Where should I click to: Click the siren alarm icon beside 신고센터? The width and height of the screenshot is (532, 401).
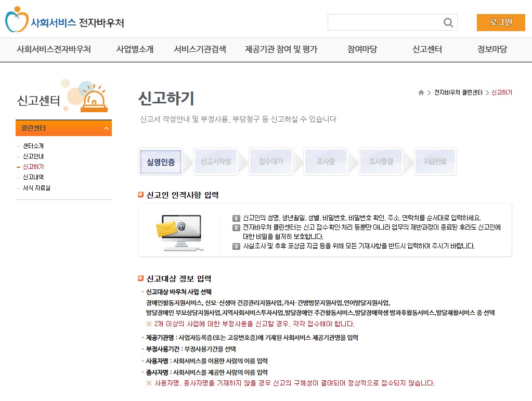[94, 98]
